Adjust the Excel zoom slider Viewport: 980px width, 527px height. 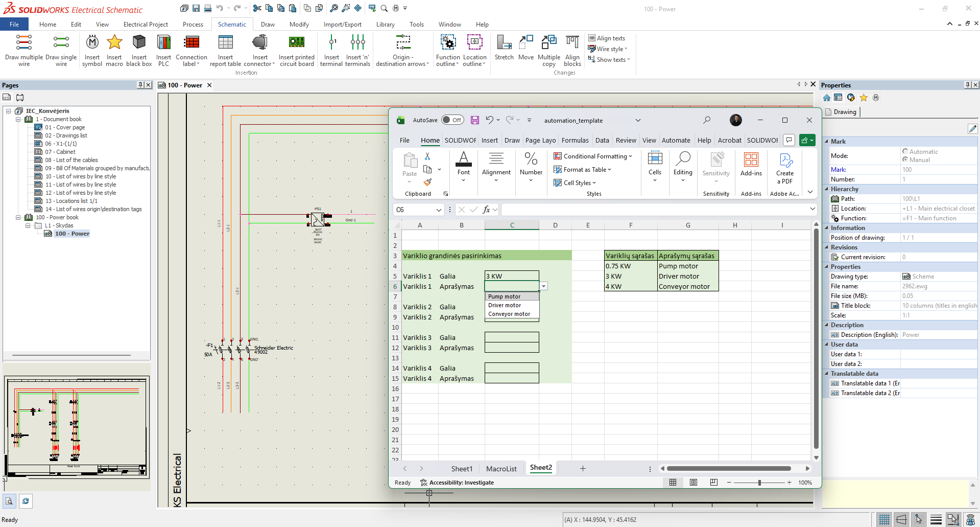tap(759, 483)
